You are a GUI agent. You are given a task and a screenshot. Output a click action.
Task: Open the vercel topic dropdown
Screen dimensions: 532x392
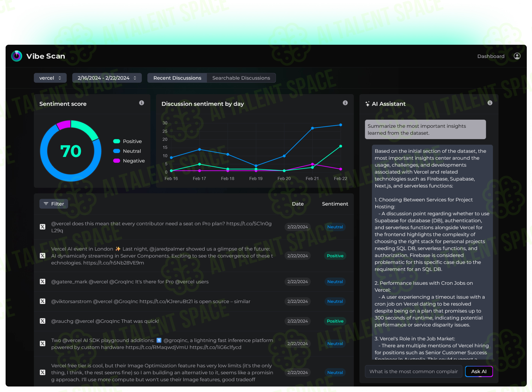pyautogui.click(x=50, y=78)
